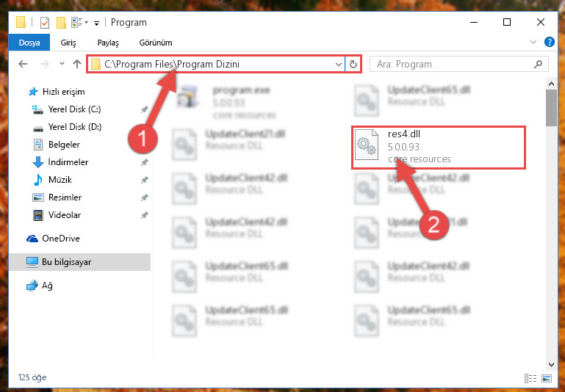Click the search magnifier icon
This screenshot has height=392, width=565.
point(538,64)
